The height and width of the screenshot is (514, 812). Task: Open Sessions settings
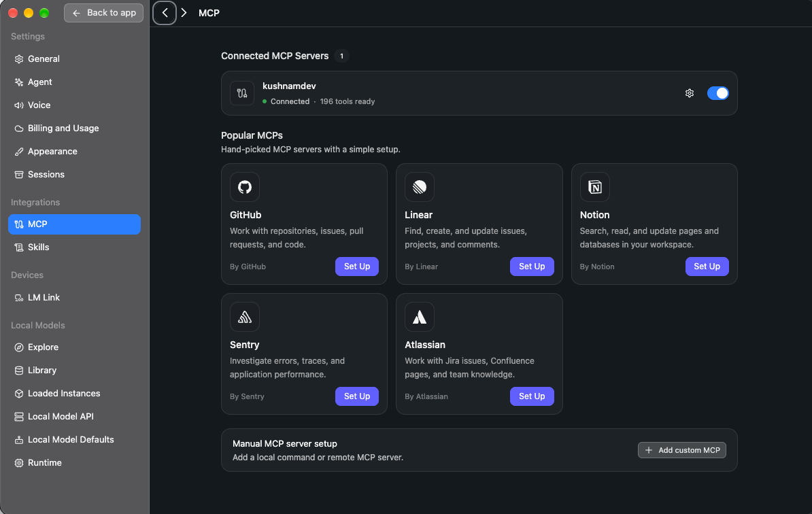coord(75,175)
